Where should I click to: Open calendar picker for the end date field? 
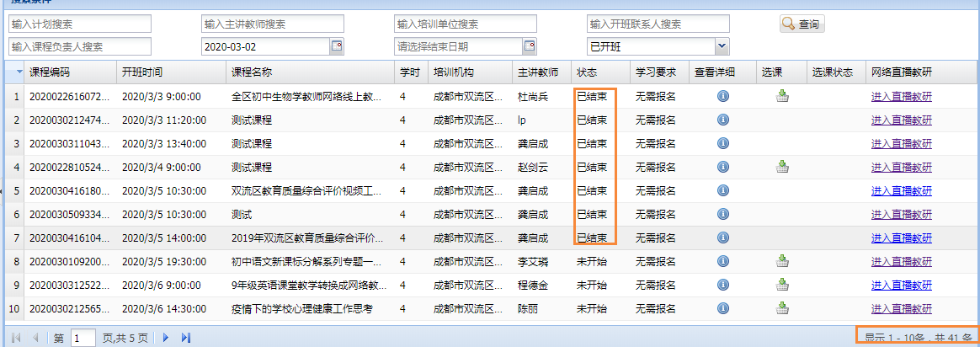tap(530, 46)
